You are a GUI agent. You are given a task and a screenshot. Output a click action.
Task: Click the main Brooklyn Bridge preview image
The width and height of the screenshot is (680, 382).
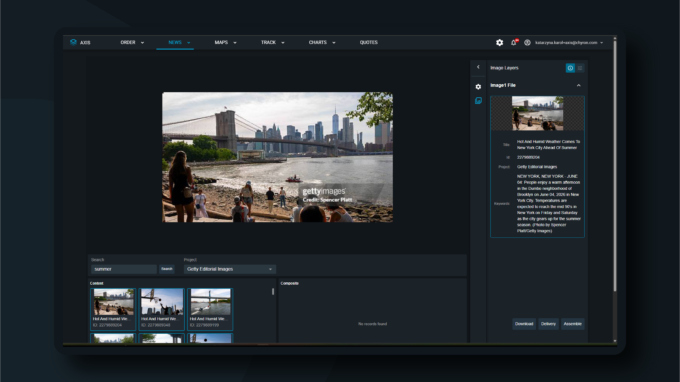278,157
